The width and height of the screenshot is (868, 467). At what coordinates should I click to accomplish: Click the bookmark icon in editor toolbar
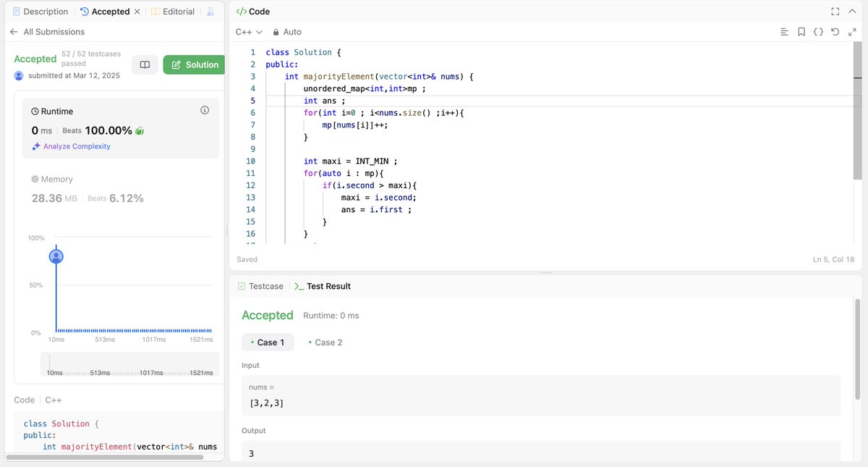(801, 32)
